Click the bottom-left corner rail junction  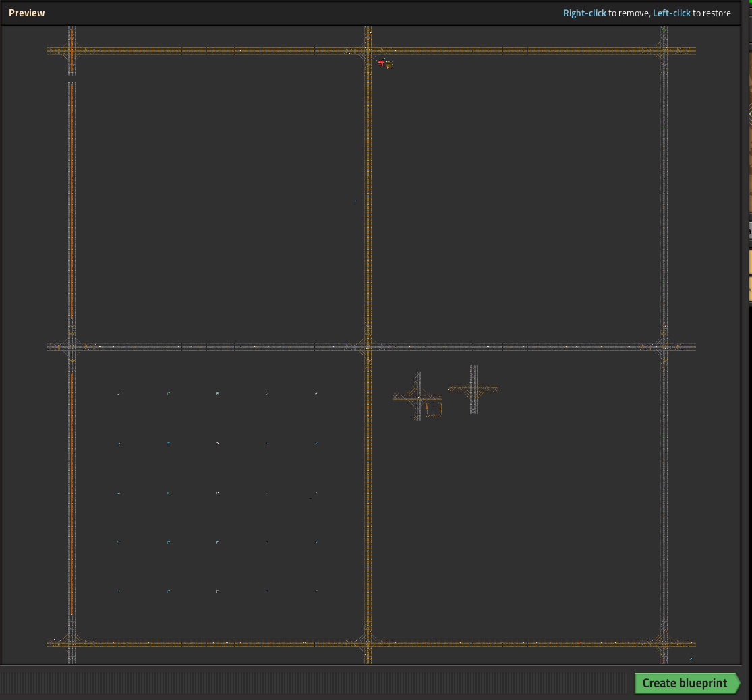tap(71, 643)
